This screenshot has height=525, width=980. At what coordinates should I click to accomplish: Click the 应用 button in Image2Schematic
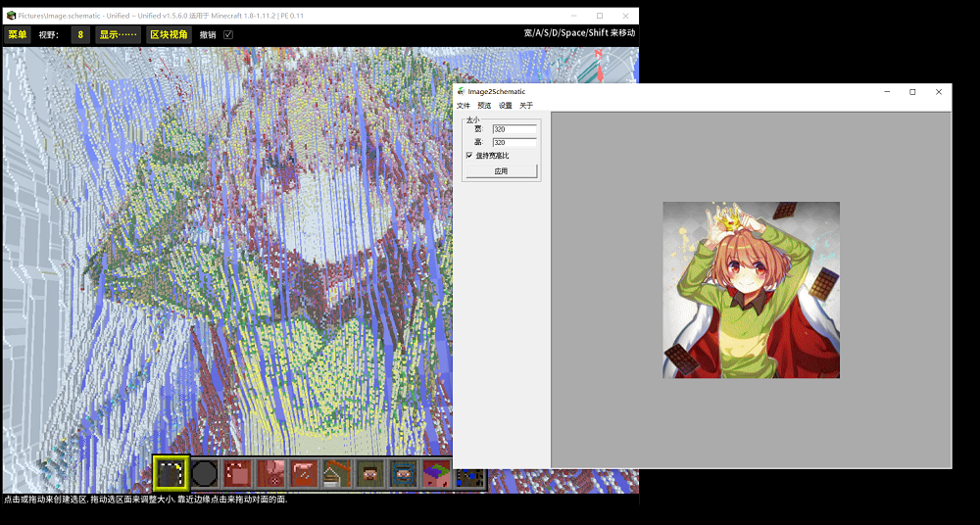tap(501, 171)
